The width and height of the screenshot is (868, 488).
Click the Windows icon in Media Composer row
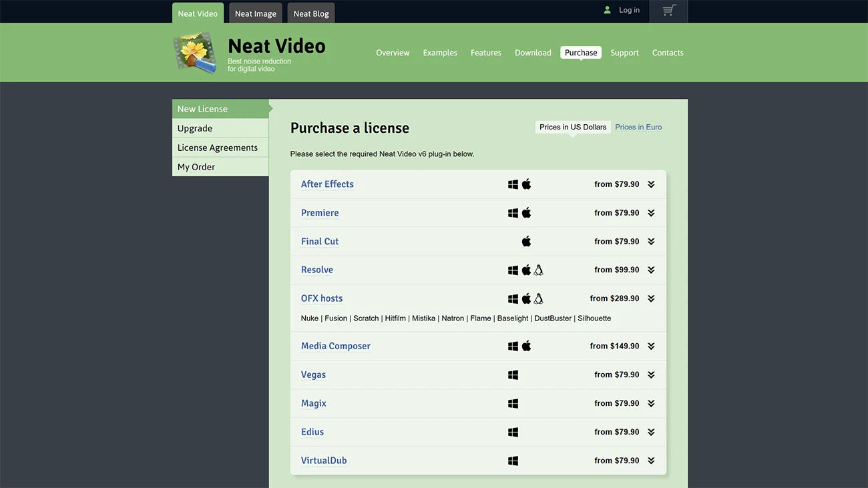pyautogui.click(x=513, y=346)
